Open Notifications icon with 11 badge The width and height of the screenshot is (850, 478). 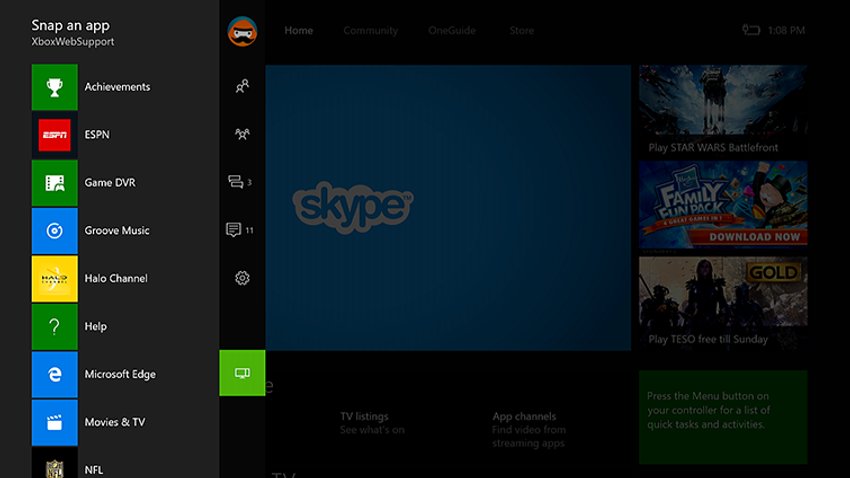coord(240,230)
